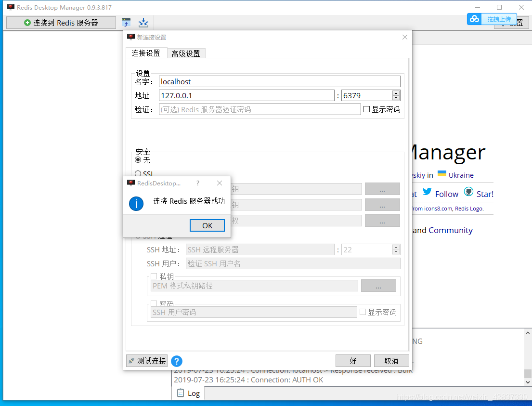Switch to the 高级设置 tab
This screenshot has height=406, width=532.
click(186, 53)
